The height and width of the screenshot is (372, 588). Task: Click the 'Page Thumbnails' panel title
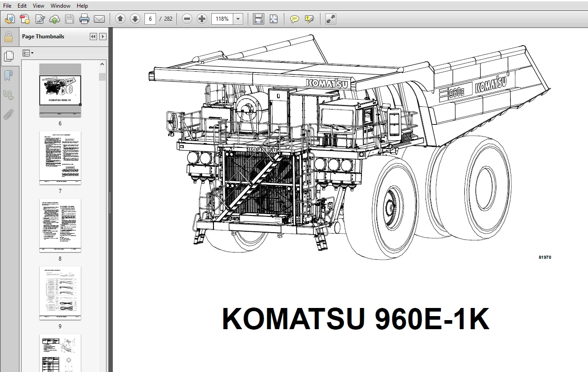coord(43,37)
